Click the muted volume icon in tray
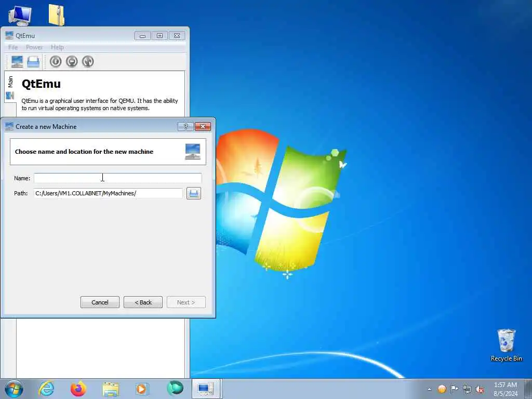This screenshot has height=399, width=532. 480,390
